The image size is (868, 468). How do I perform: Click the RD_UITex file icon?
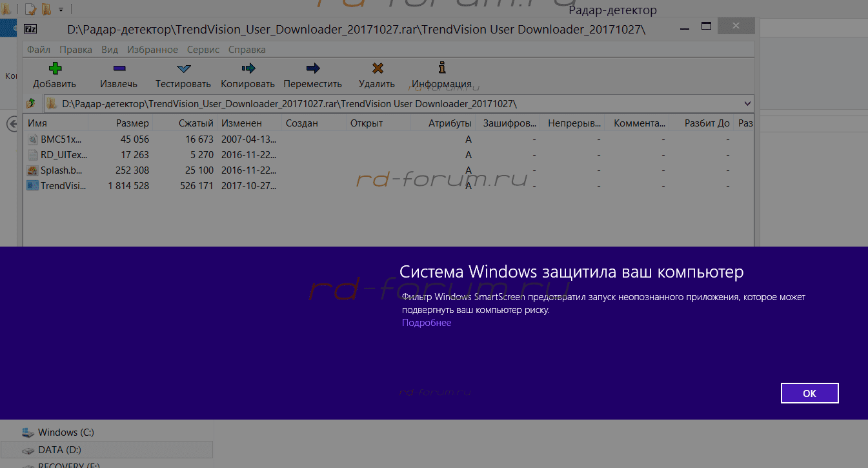(34, 155)
